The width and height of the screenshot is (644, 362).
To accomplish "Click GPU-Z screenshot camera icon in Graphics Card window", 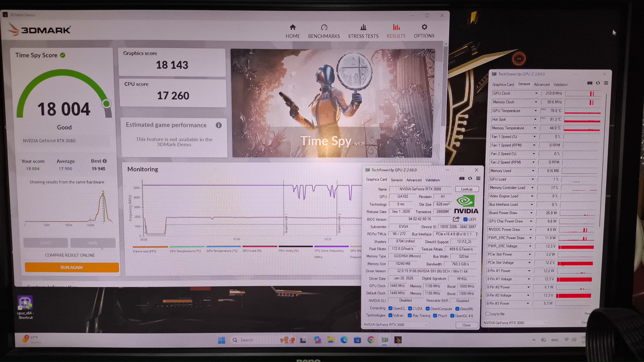I will point(462,179).
